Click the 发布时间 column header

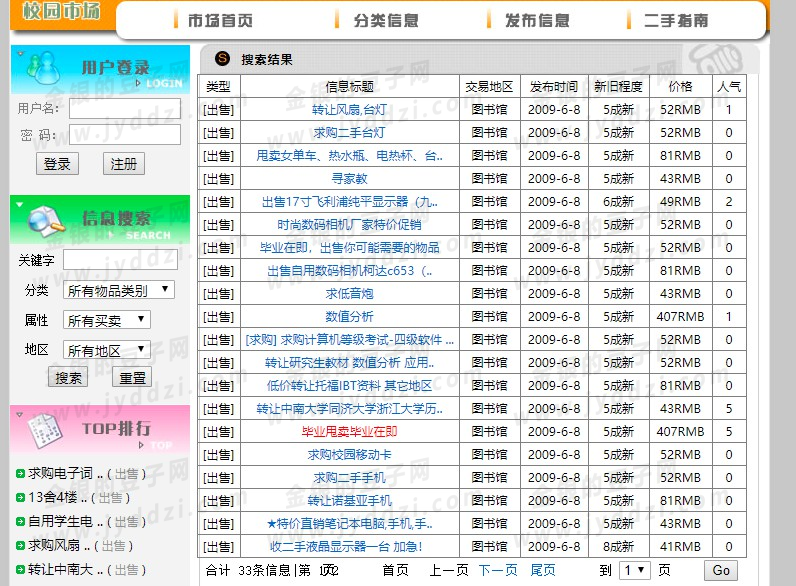(x=554, y=87)
